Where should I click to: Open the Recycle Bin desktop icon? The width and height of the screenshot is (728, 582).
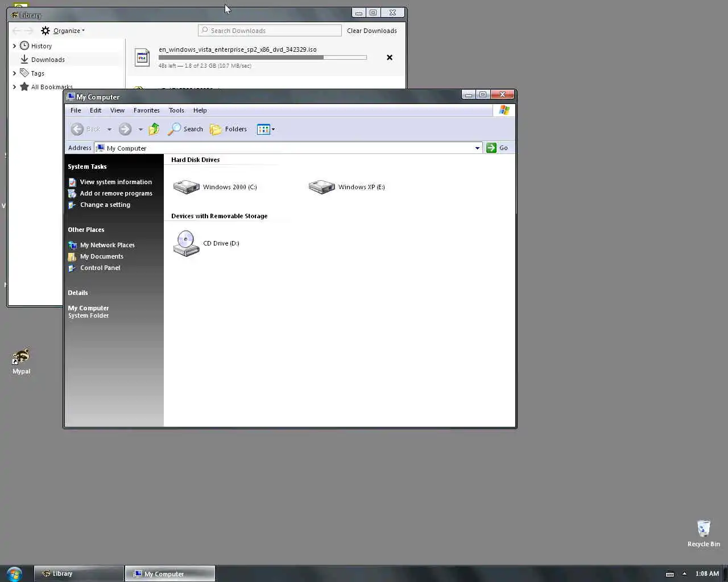(x=704, y=534)
